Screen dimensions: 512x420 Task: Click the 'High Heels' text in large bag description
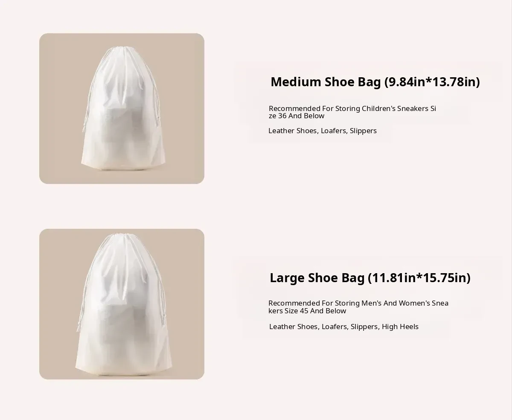point(400,327)
